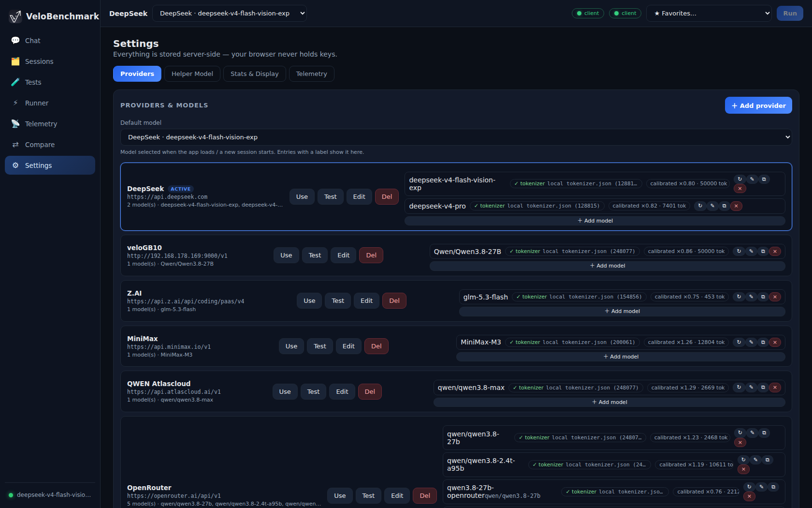Click the Run button
Viewport: 812px width, 508px height.
coord(790,14)
